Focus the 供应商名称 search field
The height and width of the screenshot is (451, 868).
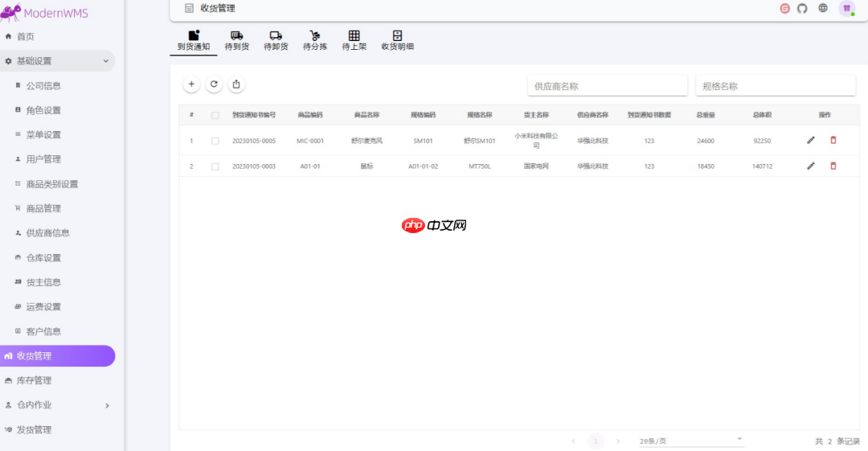point(608,86)
